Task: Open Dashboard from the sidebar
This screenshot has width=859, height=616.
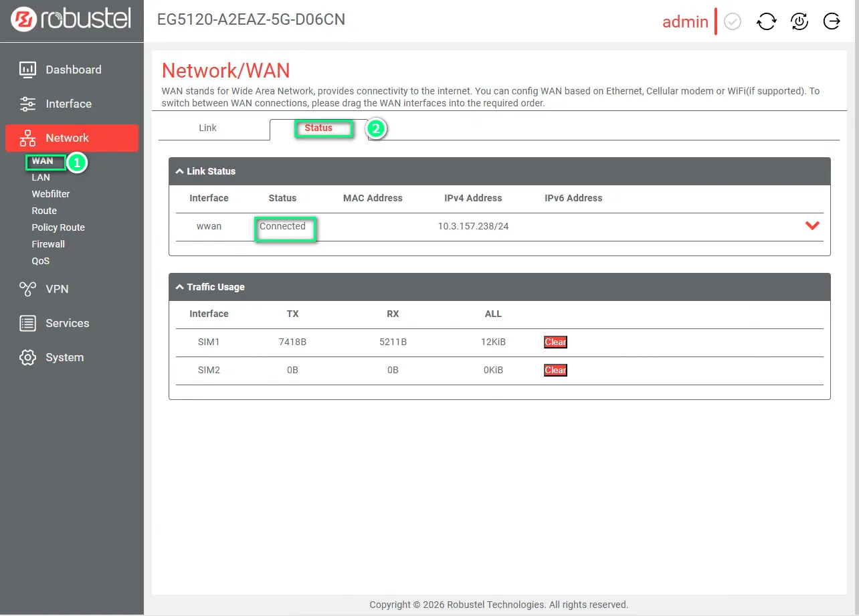Action: [72, 70]
